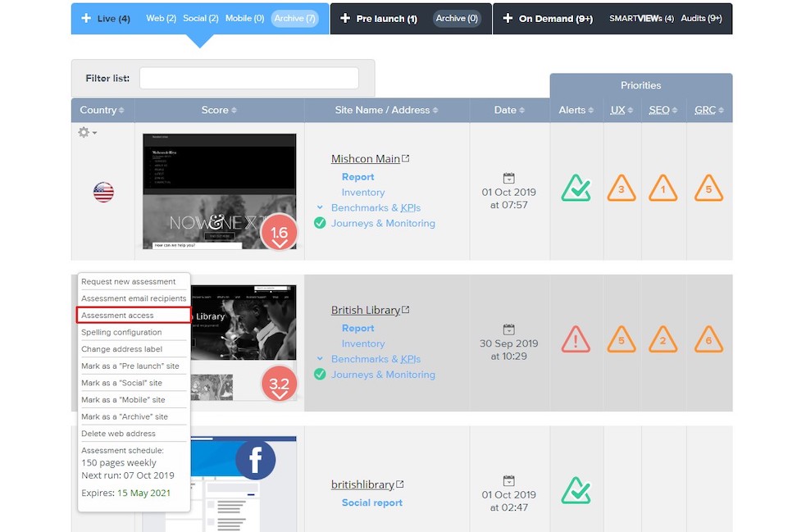
Task: Open the UX priority 3 warning for Mishcon Main
Action: 621,189
